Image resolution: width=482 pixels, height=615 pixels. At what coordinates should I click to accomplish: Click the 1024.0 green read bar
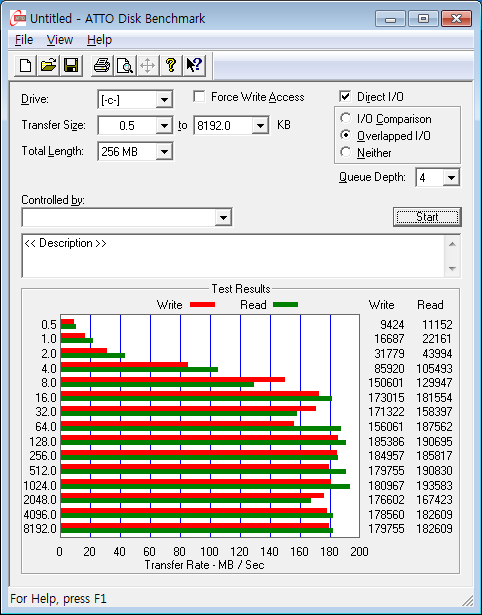[205, 487]
